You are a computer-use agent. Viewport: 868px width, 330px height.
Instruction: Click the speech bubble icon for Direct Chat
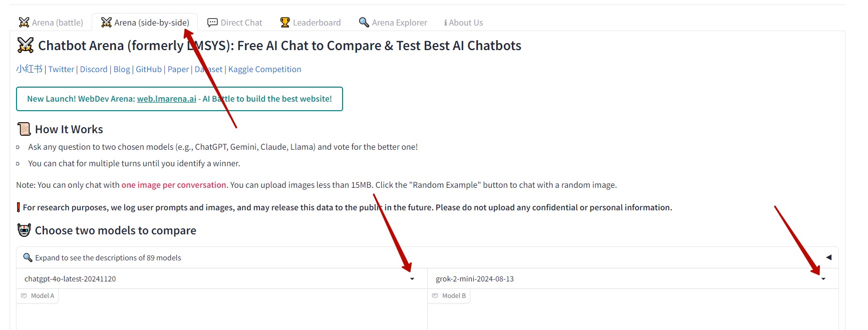click(x=212, y=23)
